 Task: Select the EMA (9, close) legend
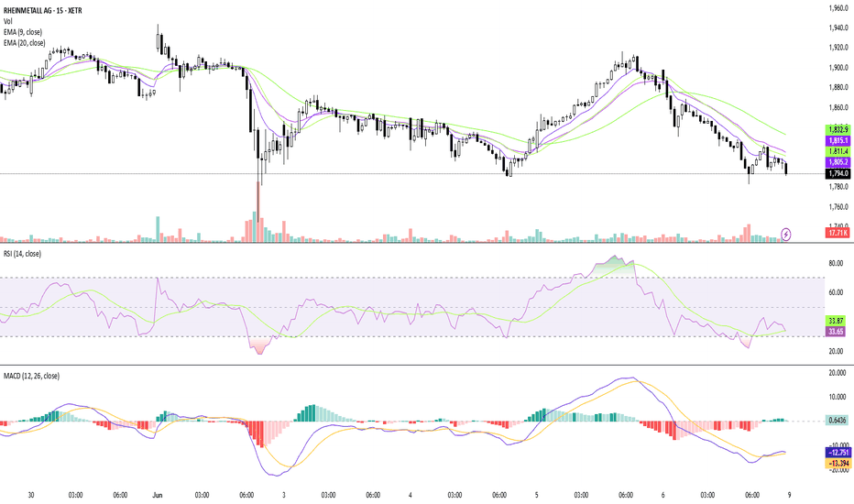point(23,32)
